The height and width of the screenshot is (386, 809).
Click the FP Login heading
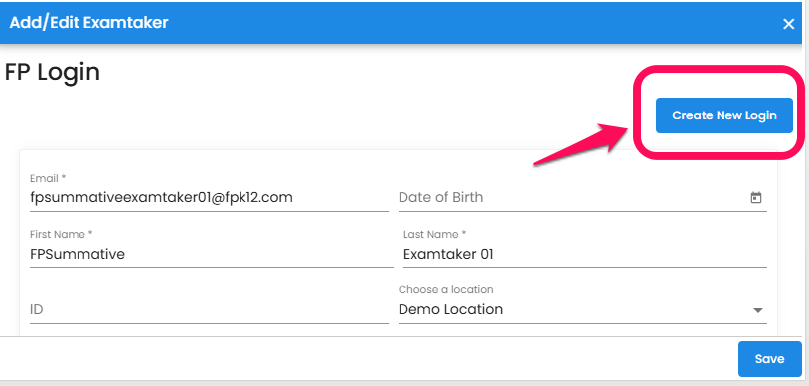point(52,73)
